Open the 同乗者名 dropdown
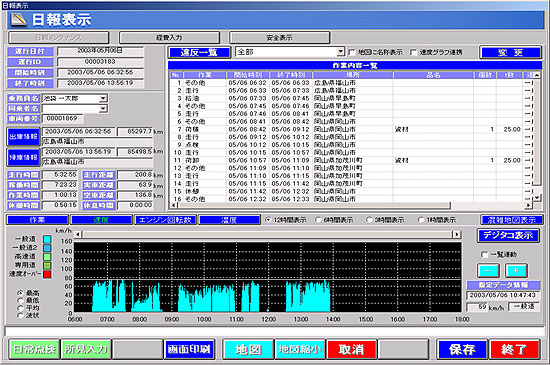Viewport: 550px width, 365px height. [103, 109]
